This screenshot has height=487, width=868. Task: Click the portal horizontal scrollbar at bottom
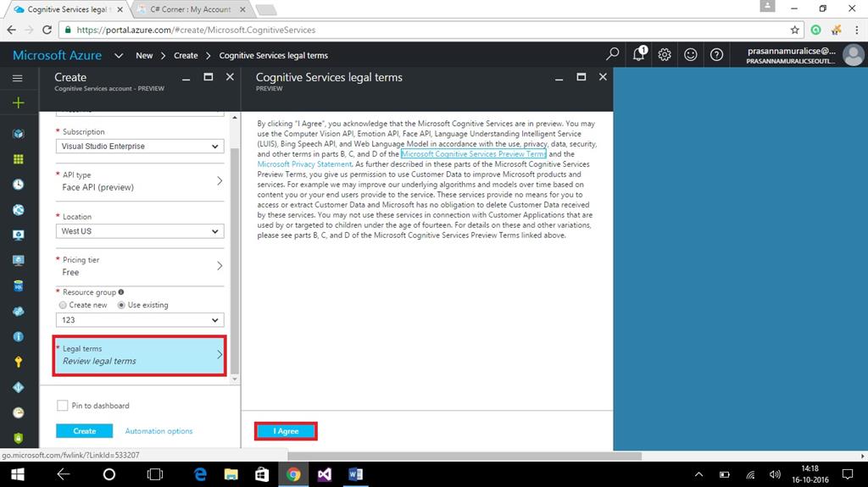click(464, 456)
